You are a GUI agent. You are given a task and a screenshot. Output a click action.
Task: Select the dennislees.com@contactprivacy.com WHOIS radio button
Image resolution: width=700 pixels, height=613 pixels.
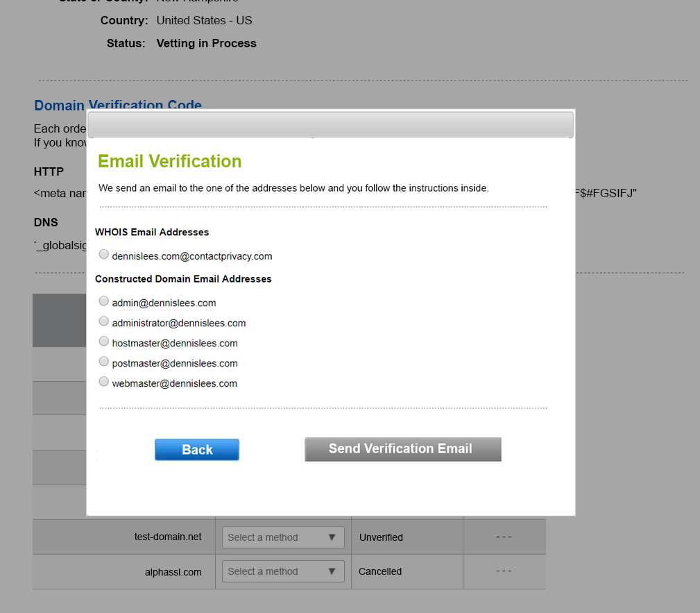click(x=104, y=255)
